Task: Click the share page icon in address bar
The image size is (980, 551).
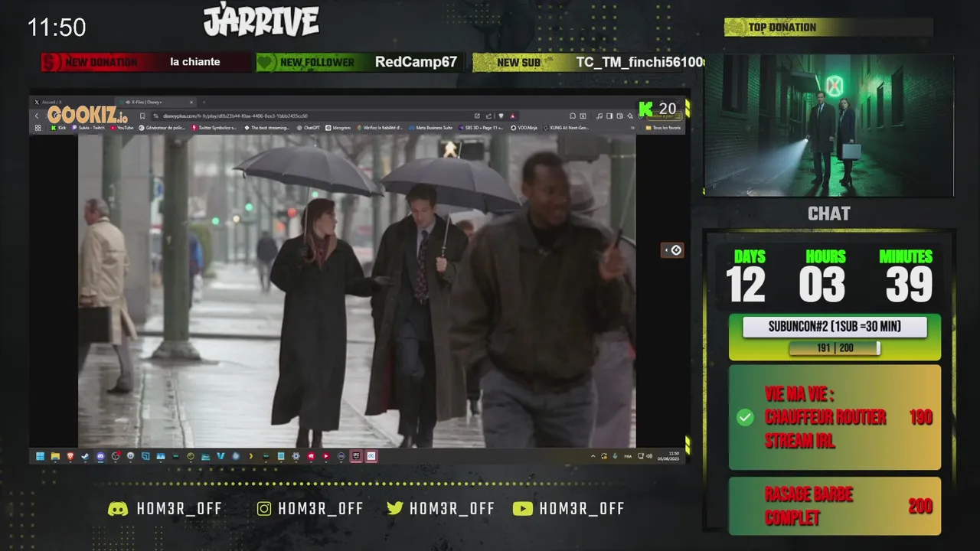Action: pos(488,116)
